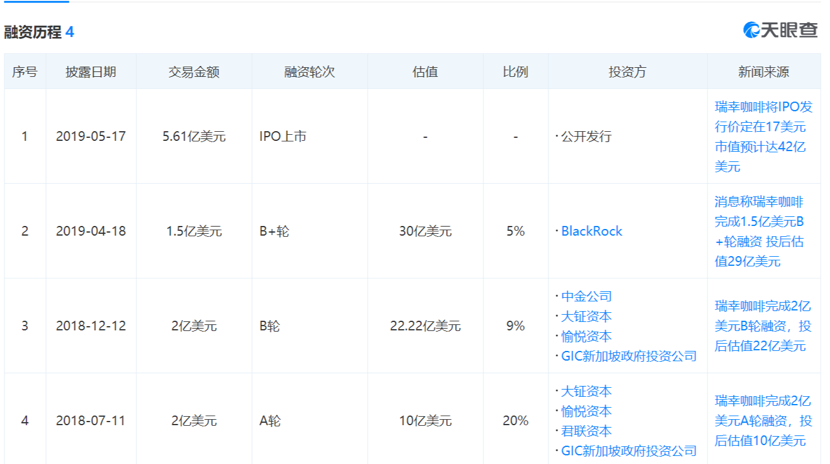Select date cell 2019-05-17
830x464 pixels.
[91, 137]
